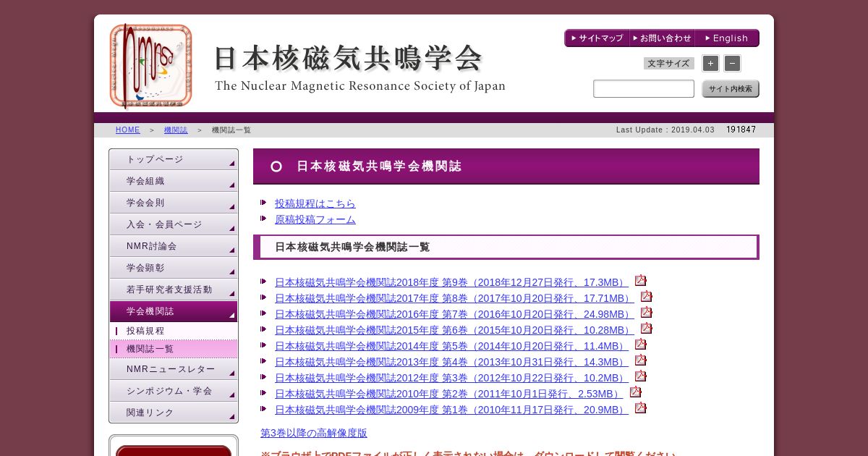Open 入会・会員ページ in sidebar menu

click(174, 224)
